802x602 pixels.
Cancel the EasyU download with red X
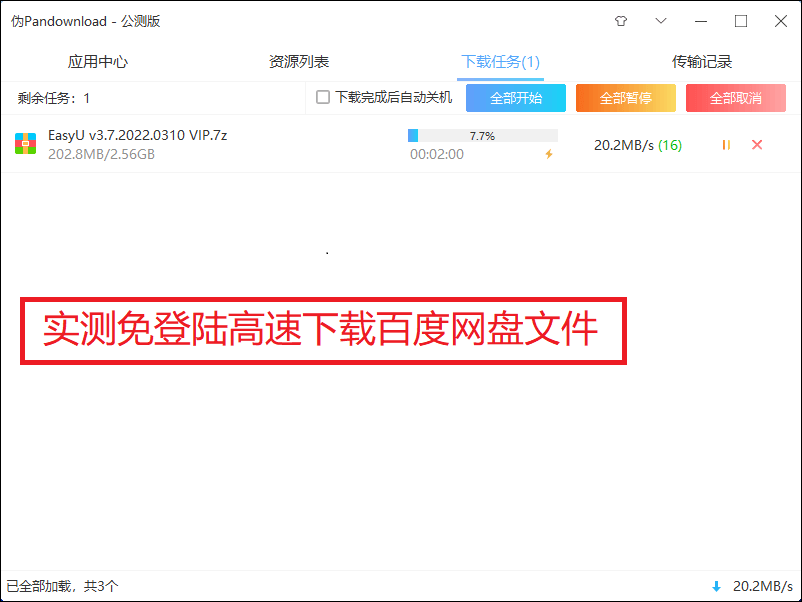coord(757,145)
